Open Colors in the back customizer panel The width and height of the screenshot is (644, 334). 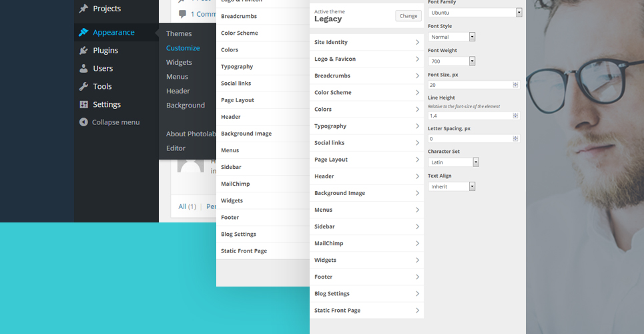click(x=263, y=50)
